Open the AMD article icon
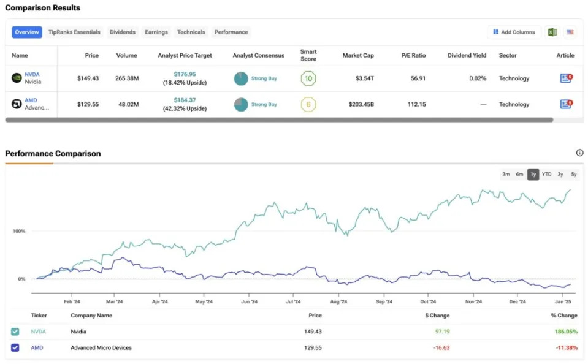This screenshot has width=588, height=364. click(566, 104)
